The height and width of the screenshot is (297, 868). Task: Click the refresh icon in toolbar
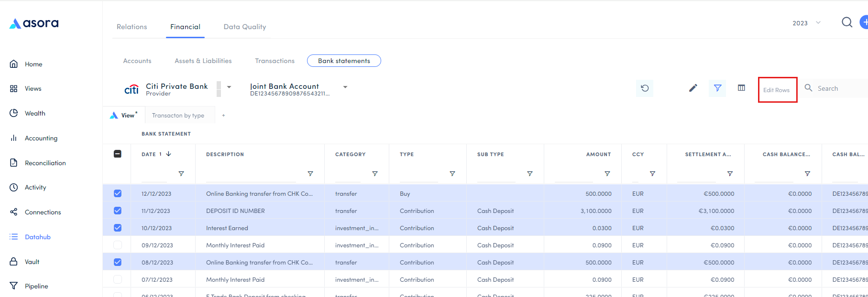645,88
